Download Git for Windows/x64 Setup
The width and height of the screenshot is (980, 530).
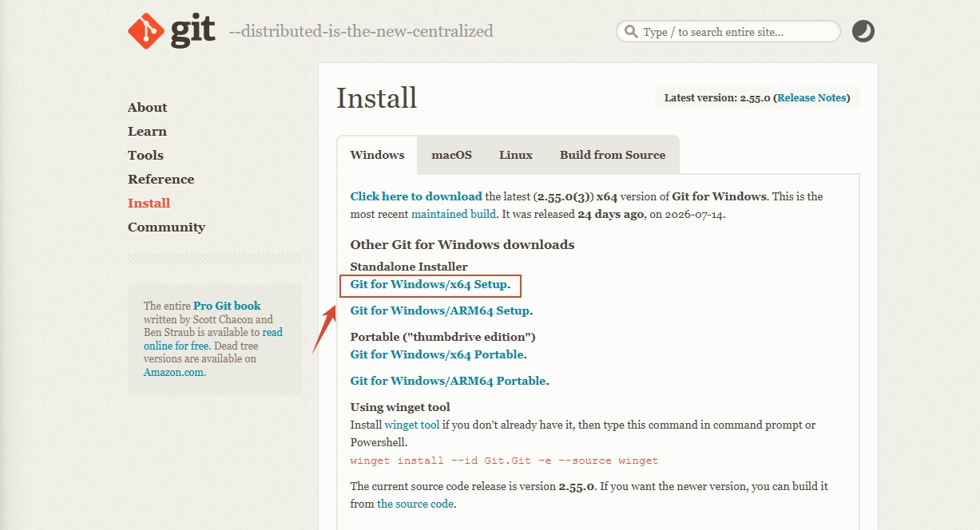coord(429,284)
